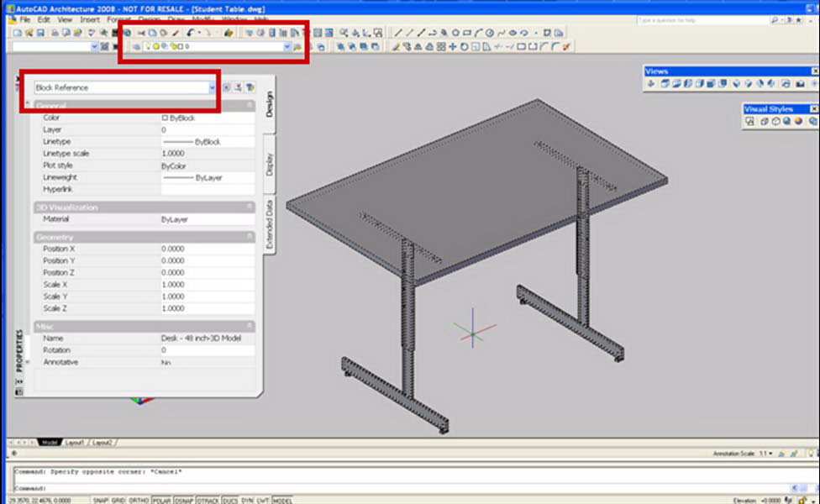
Task: Open the View menu
Action: (65, 20)
